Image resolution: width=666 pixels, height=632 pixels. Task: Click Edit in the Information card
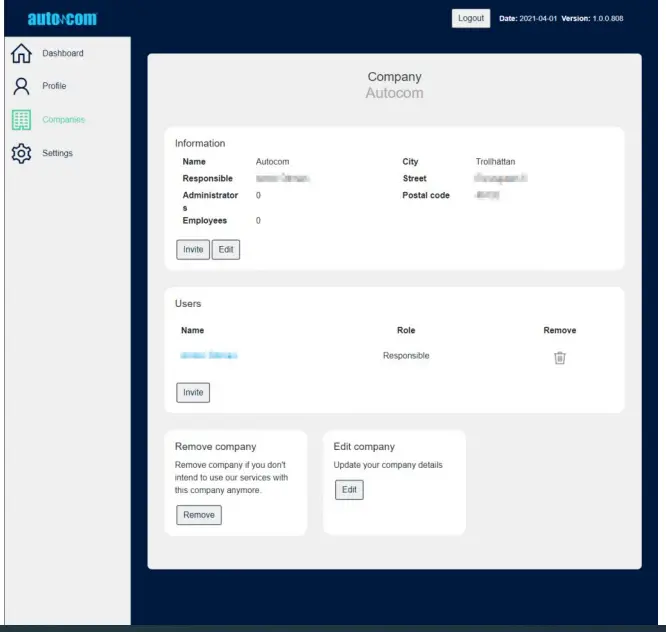(x=227, y=249)
